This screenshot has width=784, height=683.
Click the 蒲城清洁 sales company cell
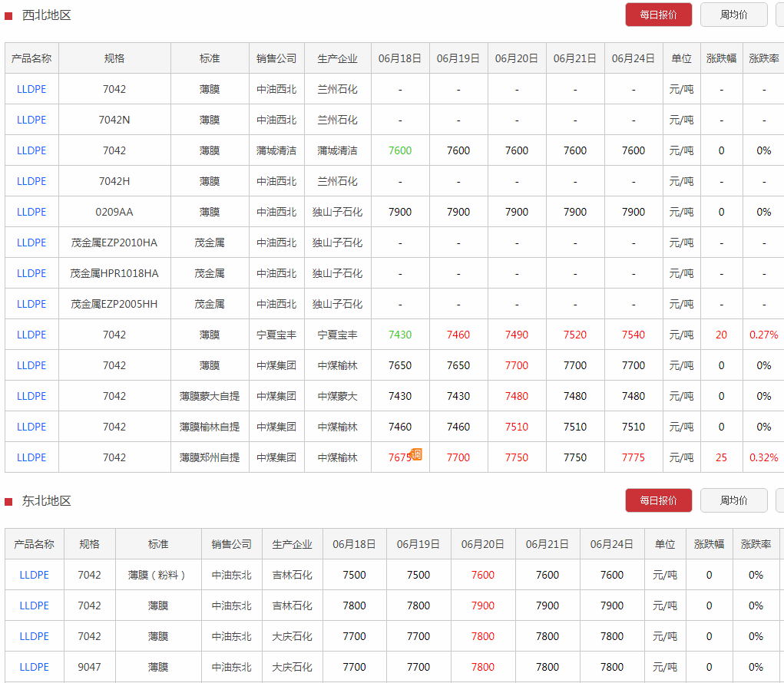tap(276, 150)
